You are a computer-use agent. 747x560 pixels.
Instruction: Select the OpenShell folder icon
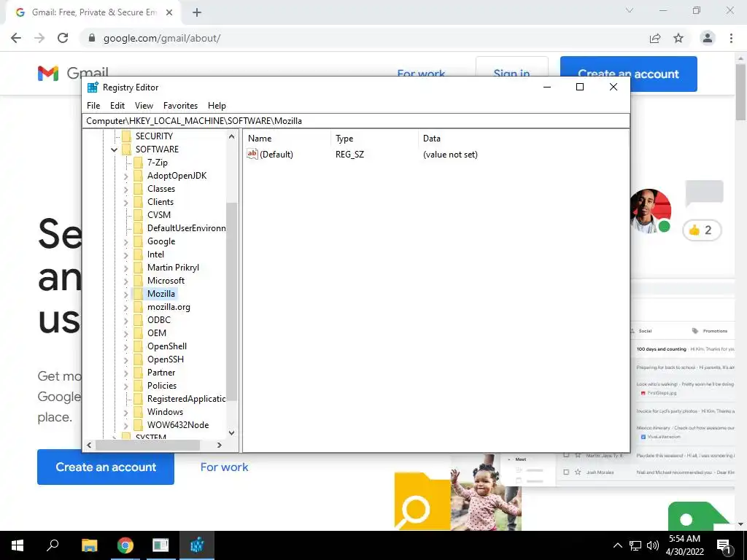click(x=138, y=346)
